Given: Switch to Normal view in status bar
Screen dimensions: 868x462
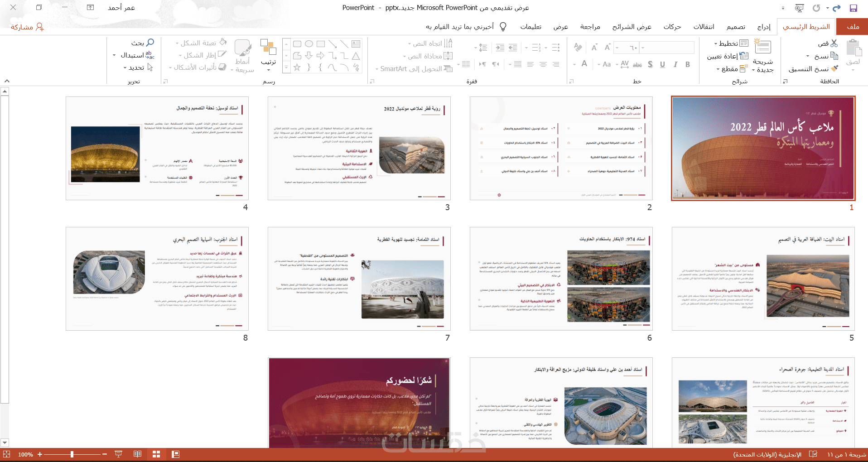Looking at the screenshot, I should [x=176, y=454].
